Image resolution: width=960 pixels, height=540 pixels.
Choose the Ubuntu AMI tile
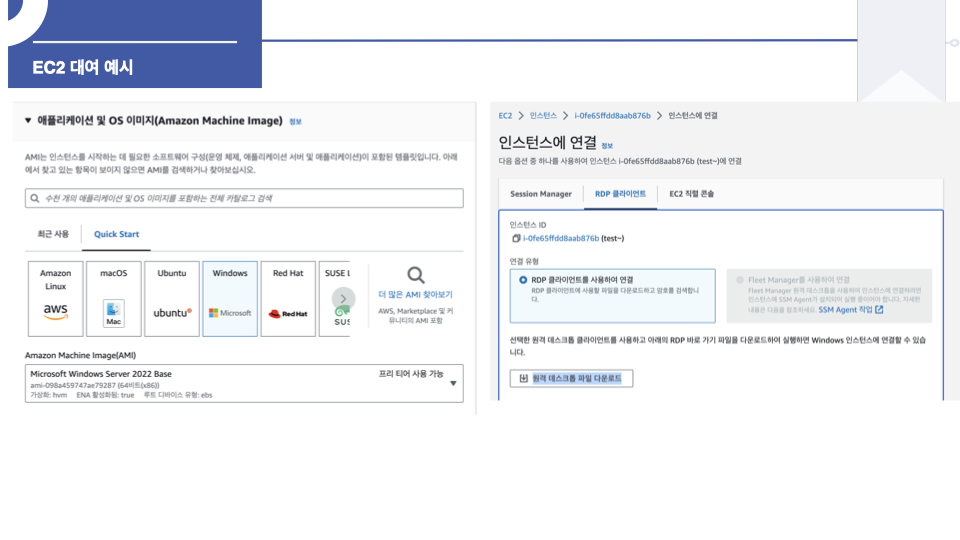pos(172,299)
